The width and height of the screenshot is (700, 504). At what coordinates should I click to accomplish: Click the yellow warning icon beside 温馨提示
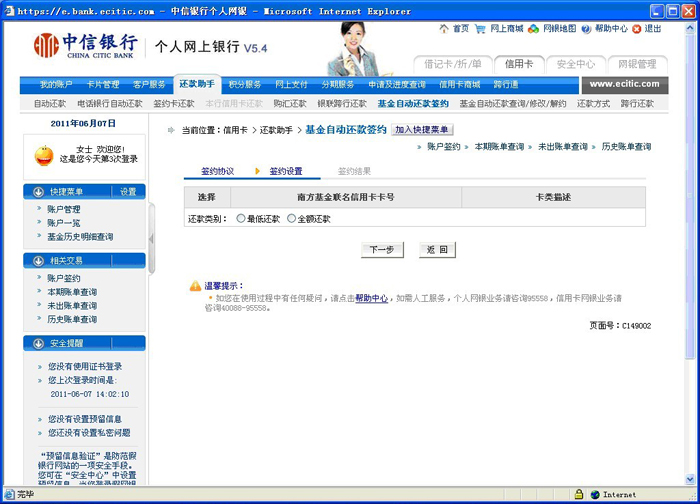[195, 286]
